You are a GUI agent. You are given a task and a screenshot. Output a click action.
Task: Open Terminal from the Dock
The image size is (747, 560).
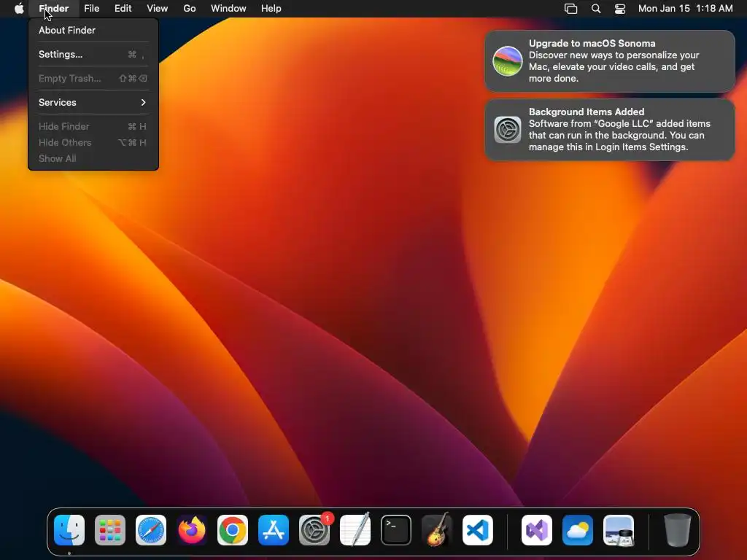[396, 530]
